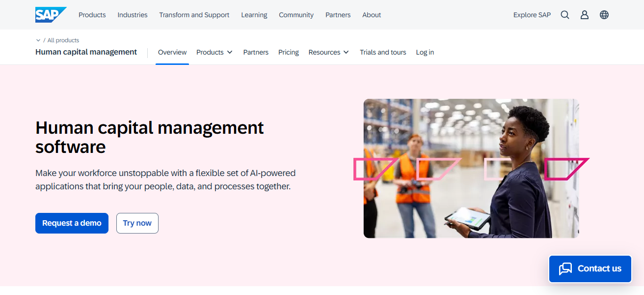Expand the Products dropdown in subnavigation
644x295 pixels.
point(214,52)
